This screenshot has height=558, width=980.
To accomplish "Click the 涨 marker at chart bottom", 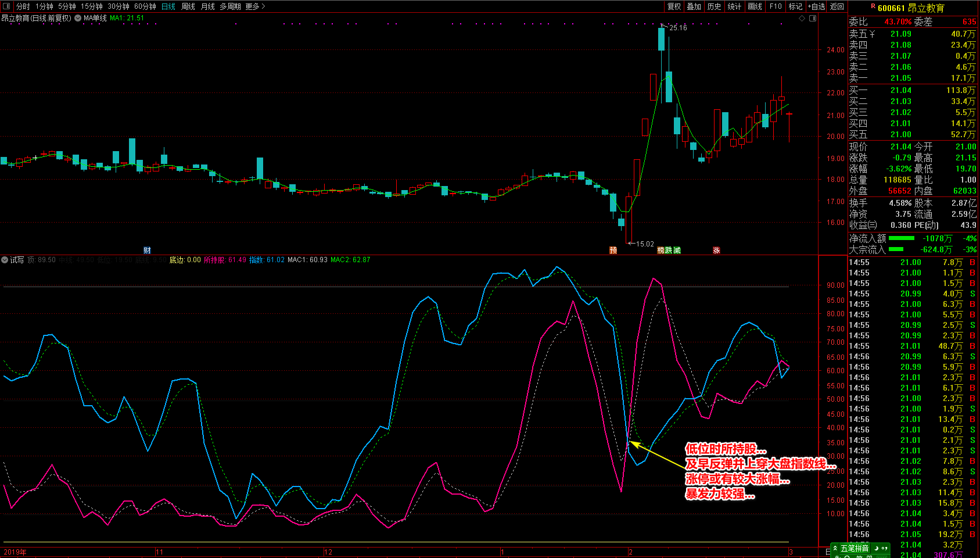I will click(716, 251).
